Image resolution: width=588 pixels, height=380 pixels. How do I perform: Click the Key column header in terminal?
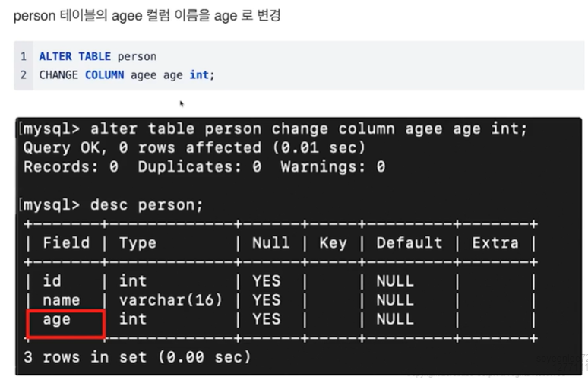pos(333,243)
